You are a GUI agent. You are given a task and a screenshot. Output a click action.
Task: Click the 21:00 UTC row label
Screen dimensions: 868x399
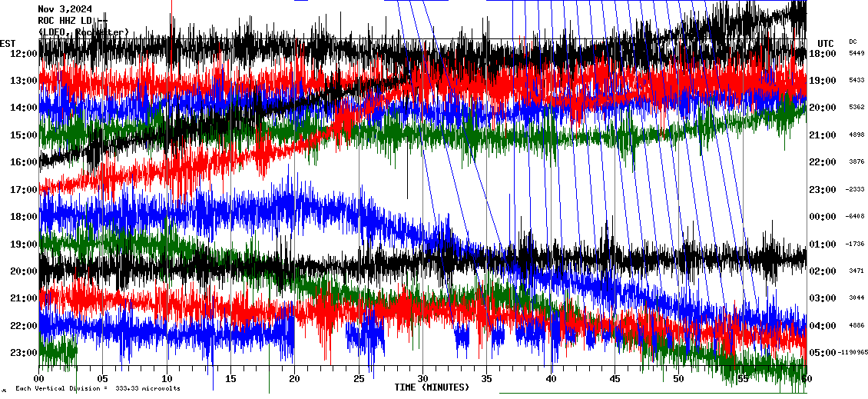(x=823, y=135)
